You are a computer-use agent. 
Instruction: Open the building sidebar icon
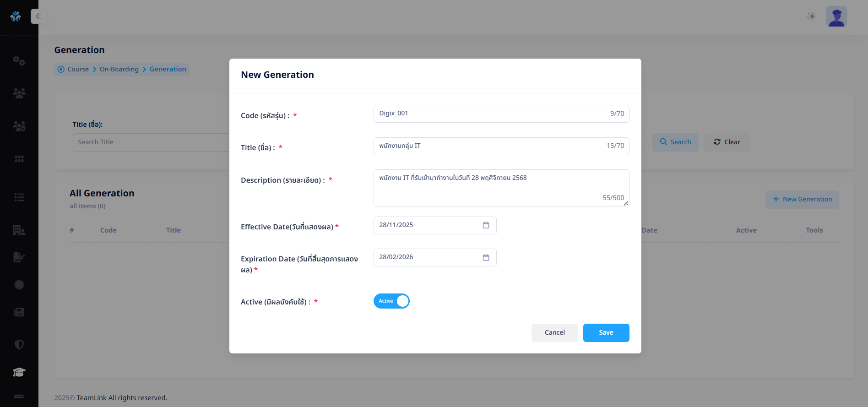tap(19, 230)
